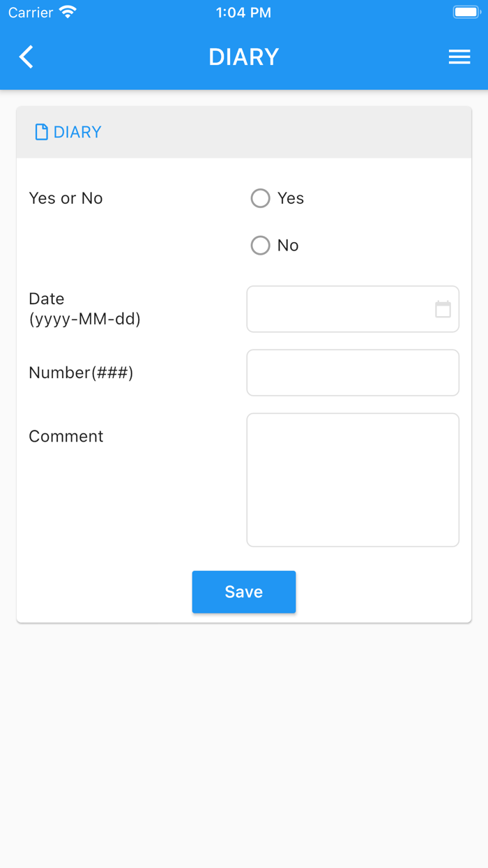The height and width of the screenshot is (868, 488).
Task: Tap the battery indicator icon
Action: [465, 13]
